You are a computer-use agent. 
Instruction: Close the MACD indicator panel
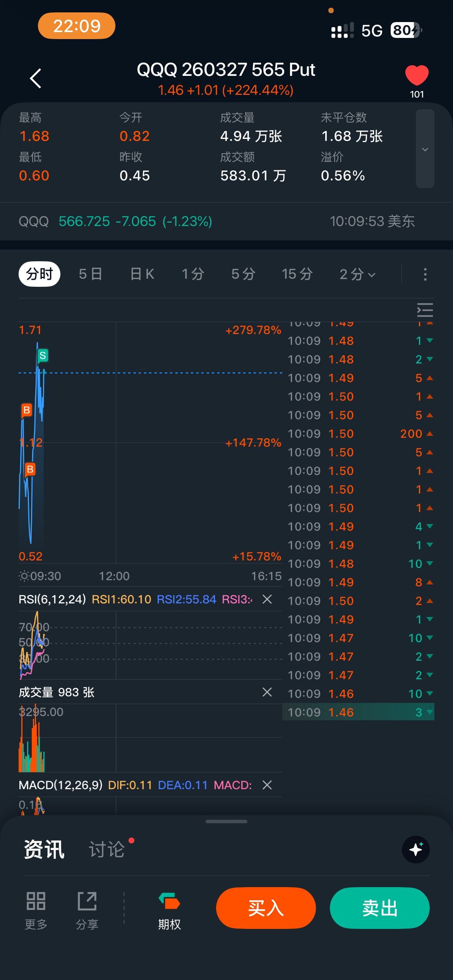tap(267, 785)
